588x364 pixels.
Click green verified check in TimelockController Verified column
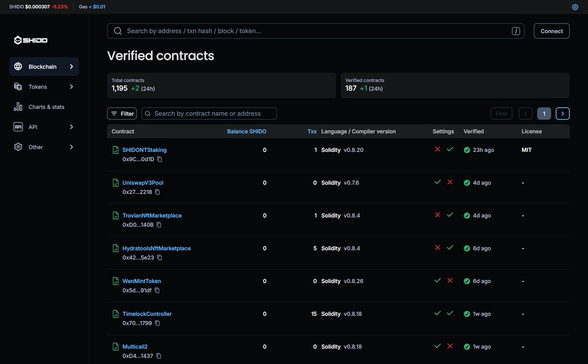[467, 314]
